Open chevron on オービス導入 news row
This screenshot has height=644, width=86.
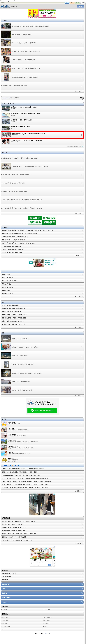(82, 26)
